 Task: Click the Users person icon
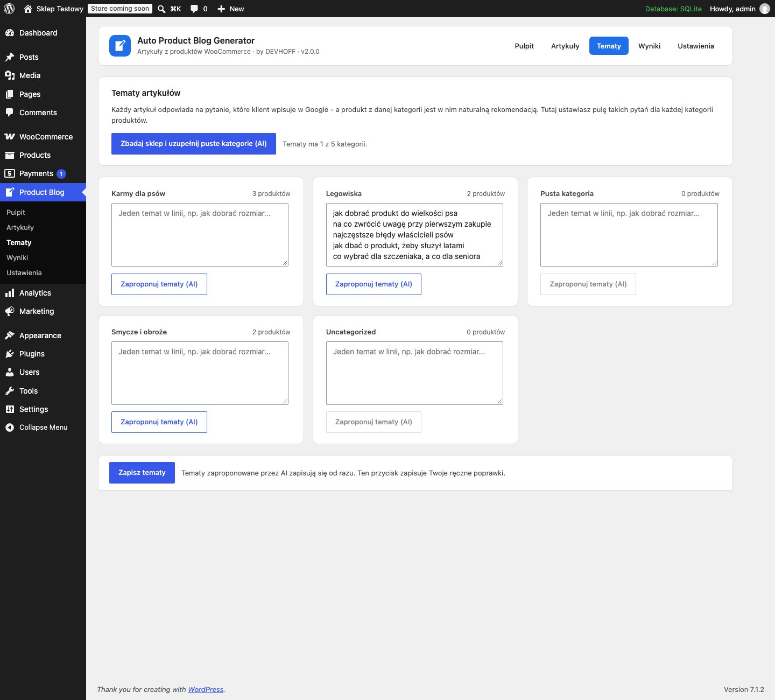tap(10, 372)
